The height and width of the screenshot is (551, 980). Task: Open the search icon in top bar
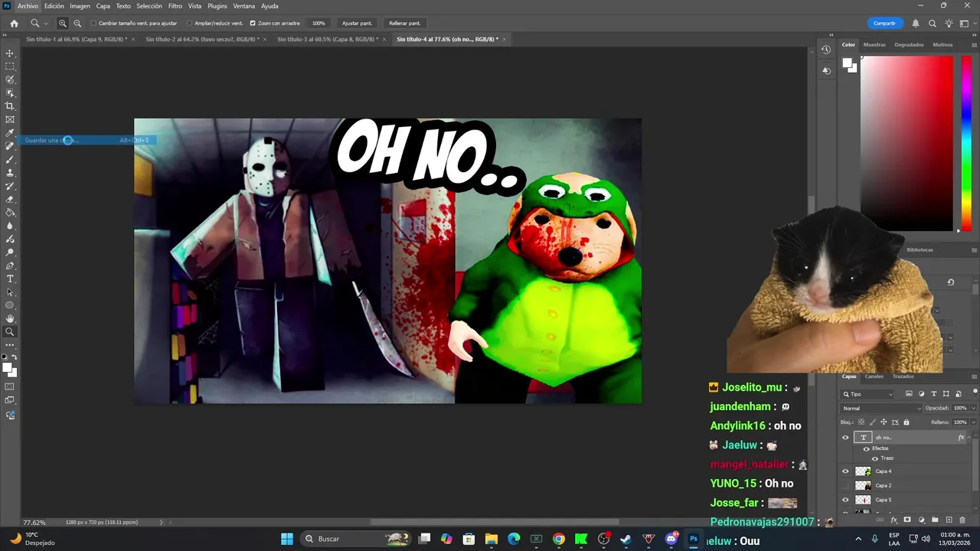coord(932,23)
